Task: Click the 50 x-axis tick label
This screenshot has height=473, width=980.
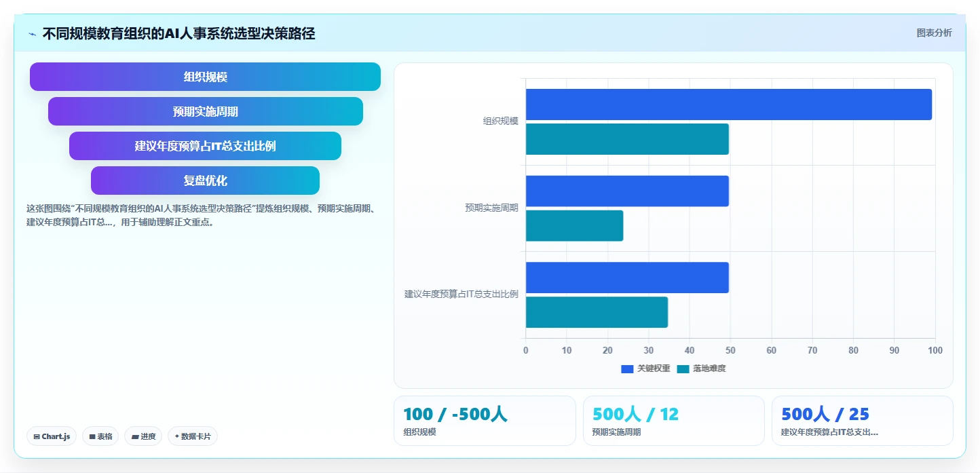Action: pos(730,350)
